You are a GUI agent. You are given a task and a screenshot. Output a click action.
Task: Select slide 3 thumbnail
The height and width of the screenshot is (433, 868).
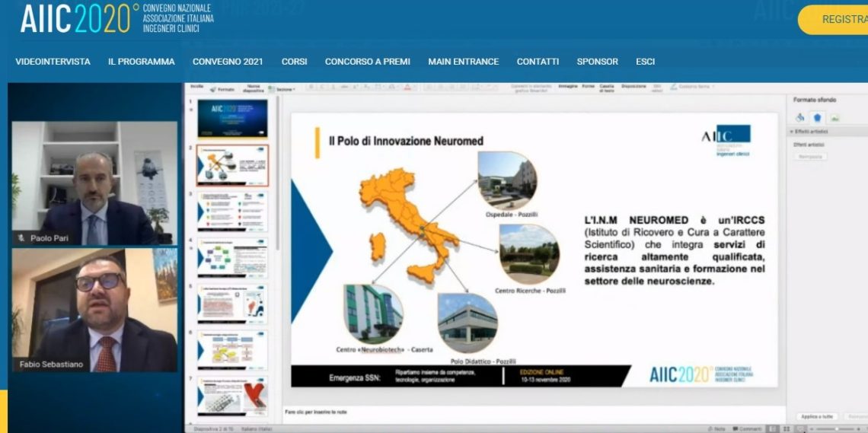[x=232, y=212]
